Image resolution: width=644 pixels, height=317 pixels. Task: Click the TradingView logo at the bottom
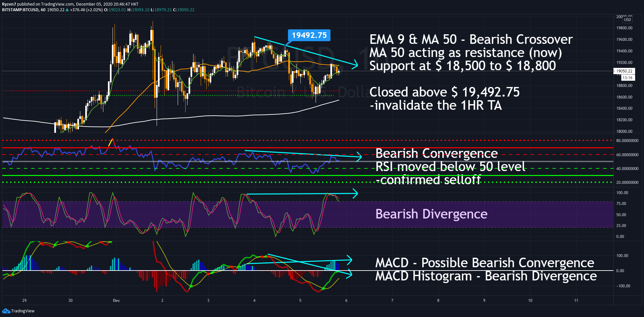click(x=18, y=311)
